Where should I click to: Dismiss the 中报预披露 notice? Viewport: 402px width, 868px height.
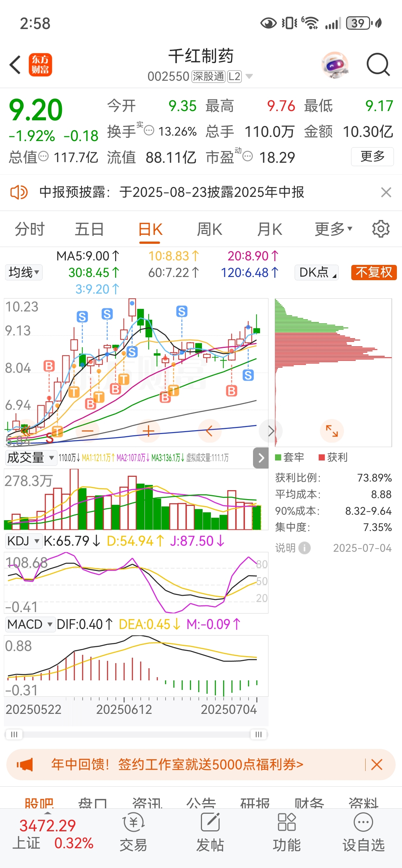(x=386, y=192)
